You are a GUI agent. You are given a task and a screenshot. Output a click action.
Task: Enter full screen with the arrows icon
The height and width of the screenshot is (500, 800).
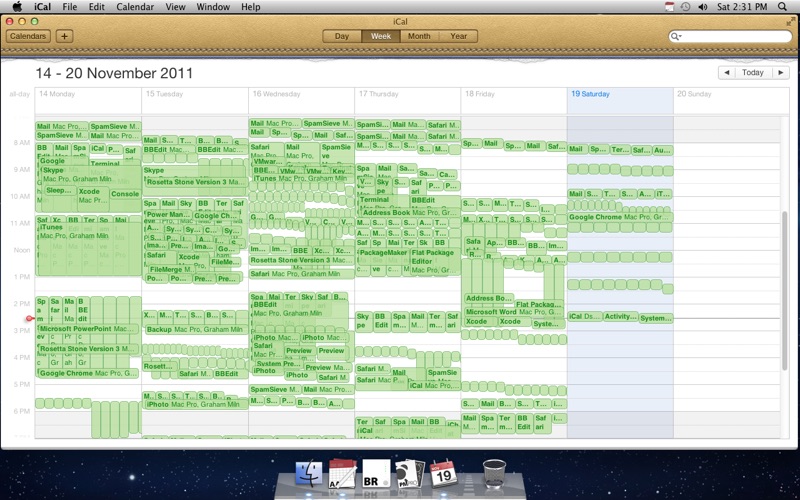click(791, 22)
